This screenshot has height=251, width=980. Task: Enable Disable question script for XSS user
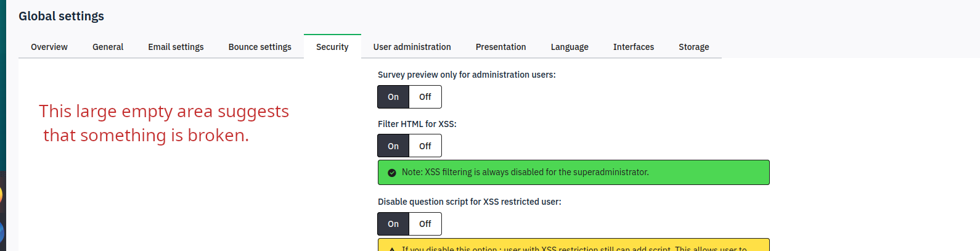coord(393,224)
